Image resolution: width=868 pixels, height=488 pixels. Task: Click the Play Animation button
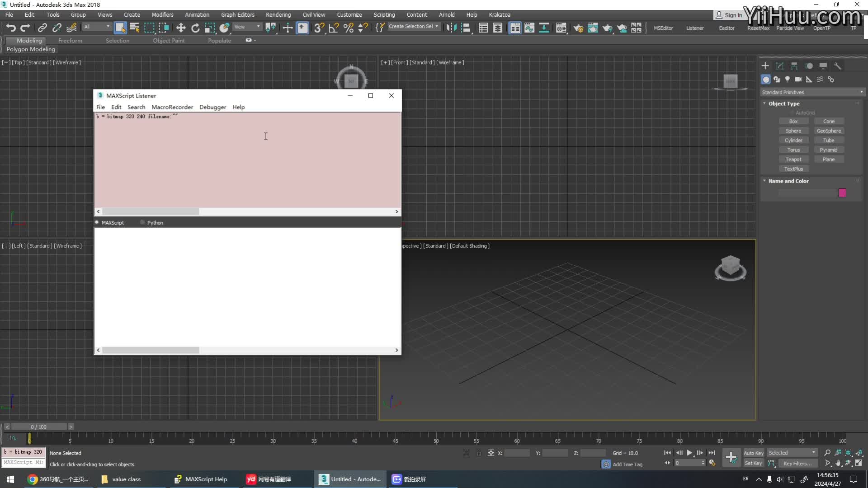point(690,453)
